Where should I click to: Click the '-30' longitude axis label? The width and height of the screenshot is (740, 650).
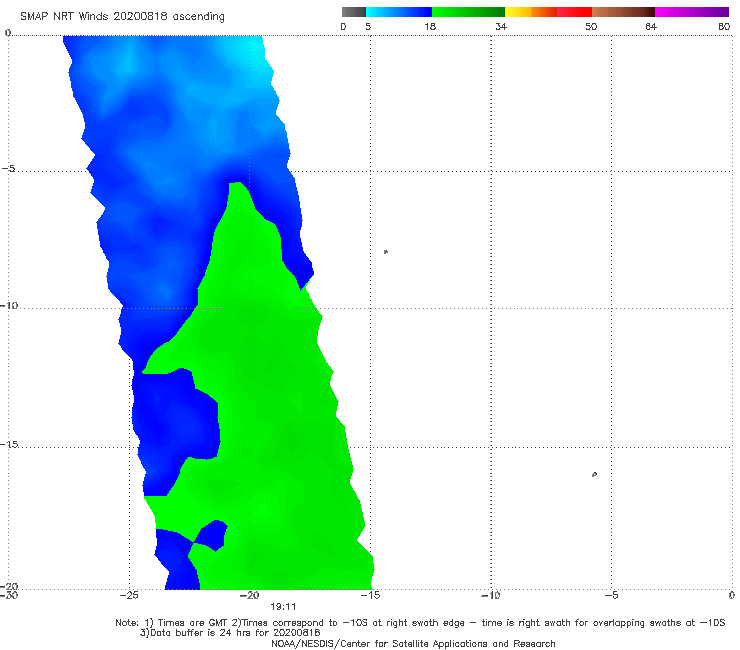[9, 595]
